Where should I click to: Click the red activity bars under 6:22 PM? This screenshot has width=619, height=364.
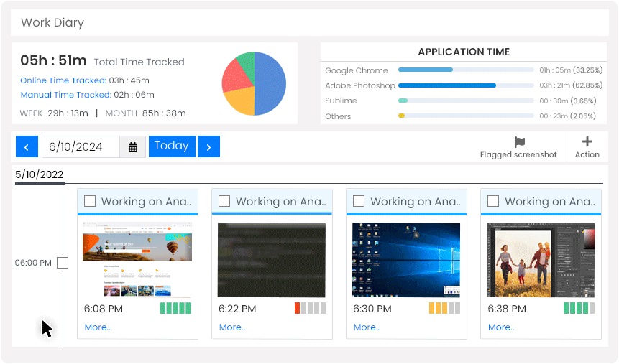coord(310,308)
